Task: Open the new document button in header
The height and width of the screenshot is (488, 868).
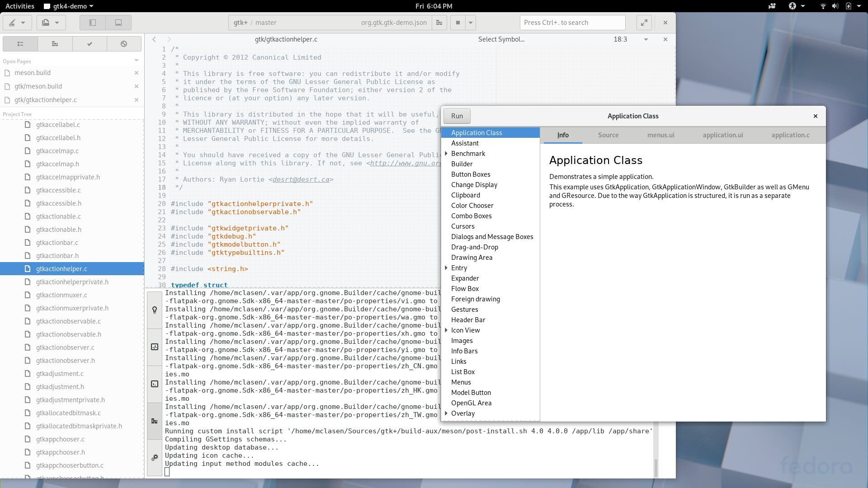Action: tap(51, 23)
